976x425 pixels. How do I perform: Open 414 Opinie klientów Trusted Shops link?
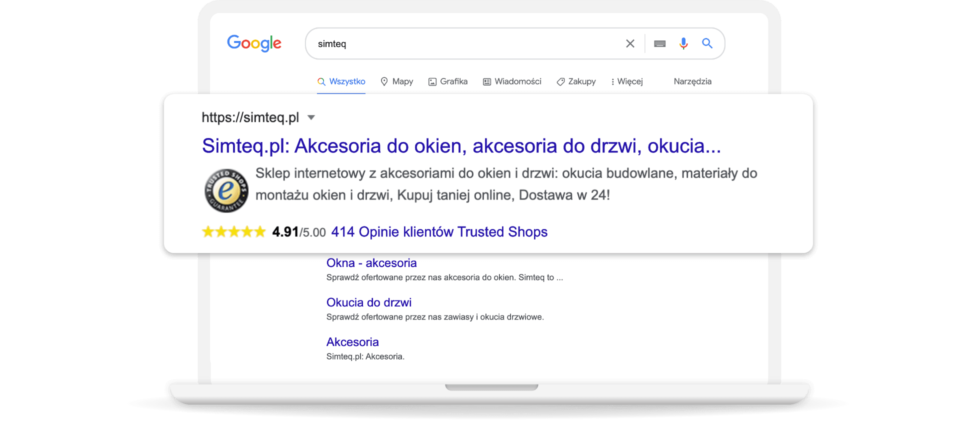439,232
